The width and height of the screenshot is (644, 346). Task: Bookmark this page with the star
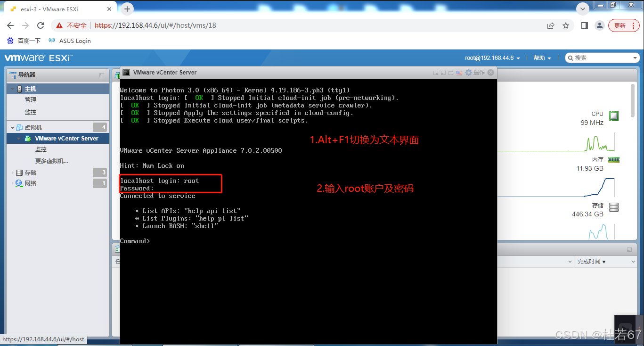566,25
